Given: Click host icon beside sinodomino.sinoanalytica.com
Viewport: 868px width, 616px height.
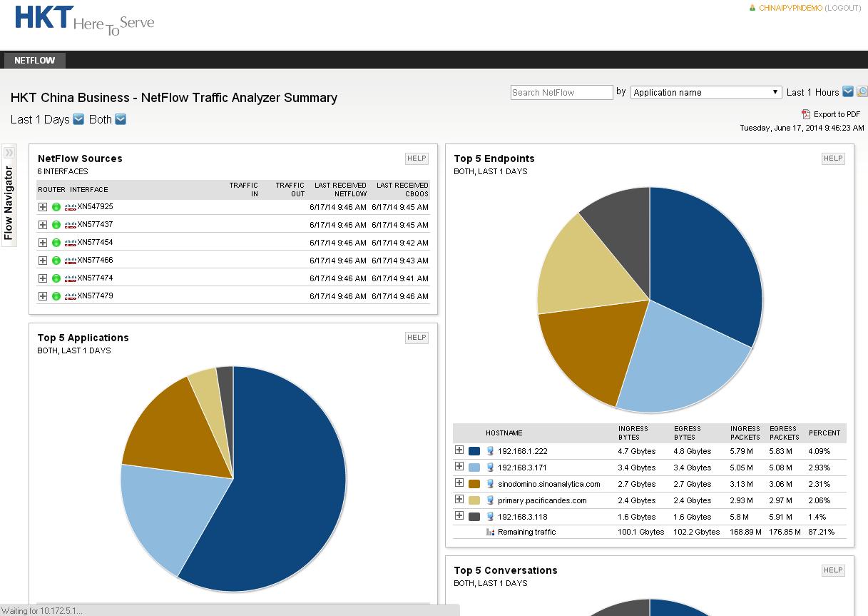Looking at the screenshot, I should (x=490, y=484).
